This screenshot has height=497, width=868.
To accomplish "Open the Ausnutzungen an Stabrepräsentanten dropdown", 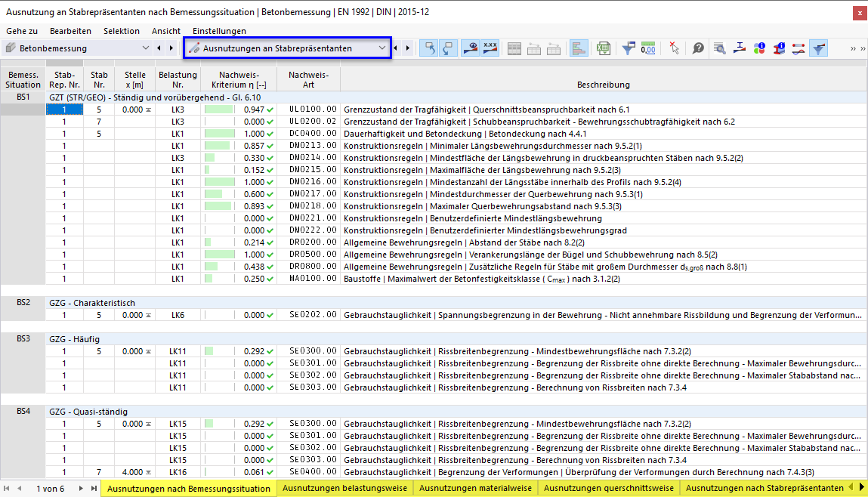I will tap(382, 48).
